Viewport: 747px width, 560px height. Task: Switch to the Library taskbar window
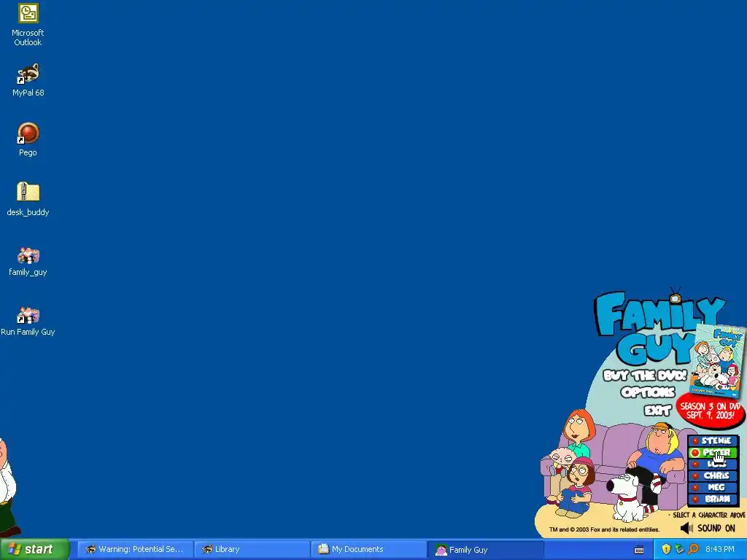pyautogui.click(x=252, y=549)
